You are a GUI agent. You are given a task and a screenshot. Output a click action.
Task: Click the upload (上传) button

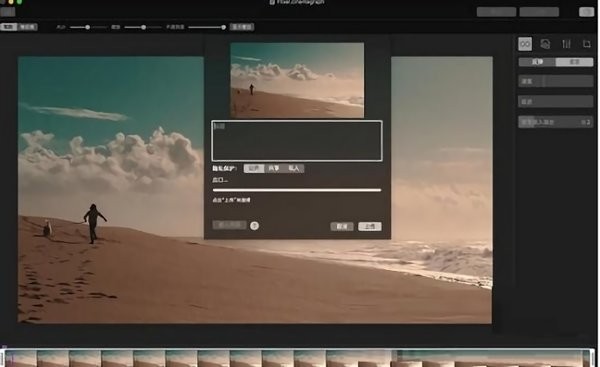(370, 227)
